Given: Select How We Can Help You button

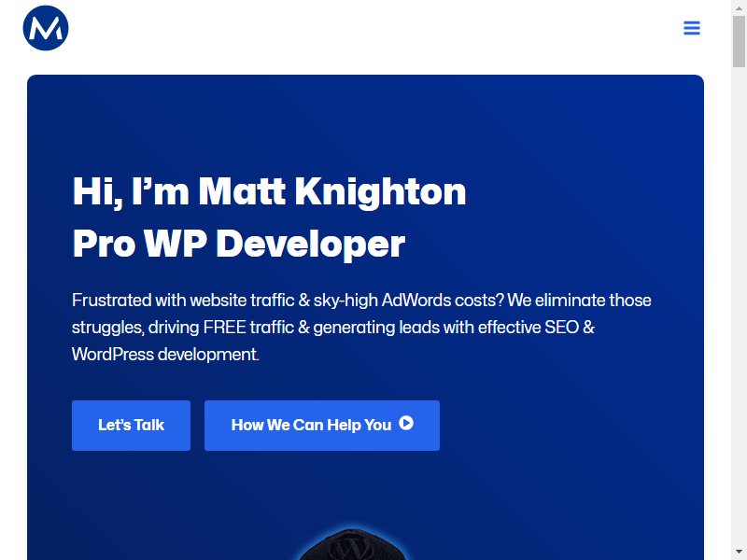Looking at the screenshot, I should click(x=322, y=426).
